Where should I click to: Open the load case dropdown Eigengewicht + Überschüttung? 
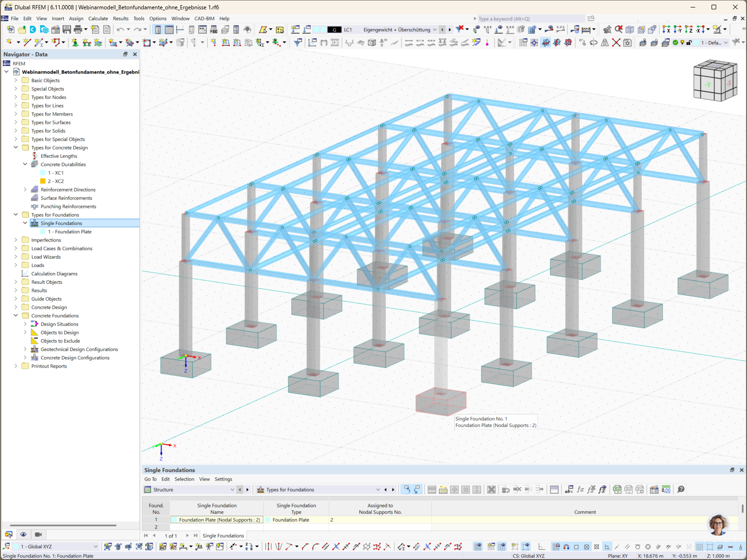point(435,29)
